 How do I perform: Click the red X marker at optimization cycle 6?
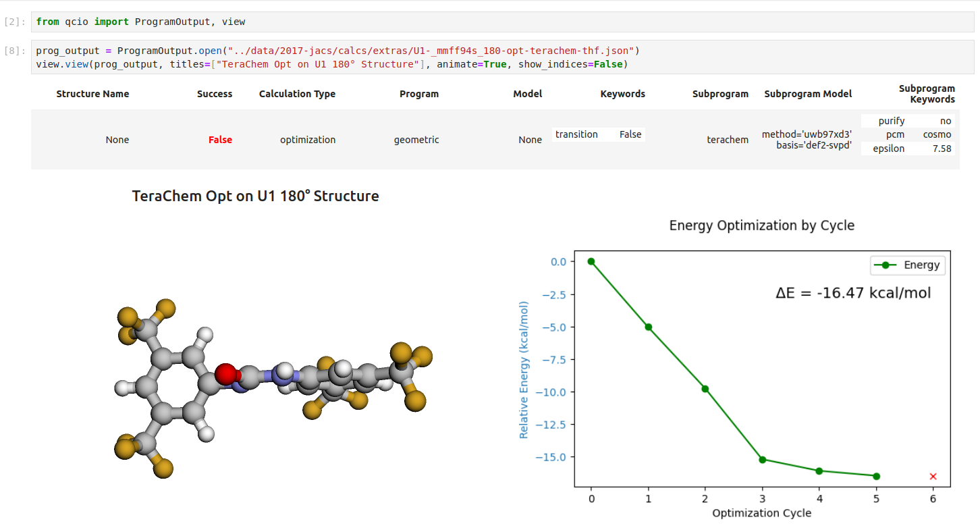pos(933,476)
